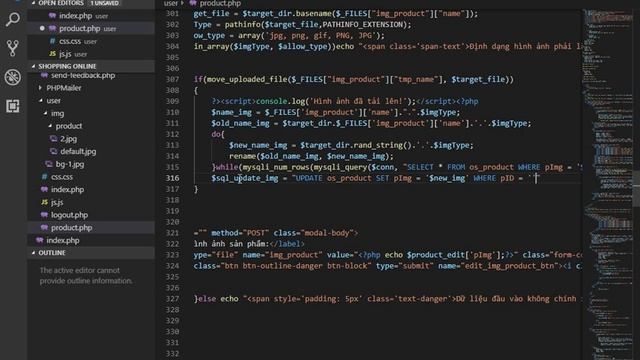Click the code minimap on right
The width and height of the screenshot is (640, 360).
(608, 184)
